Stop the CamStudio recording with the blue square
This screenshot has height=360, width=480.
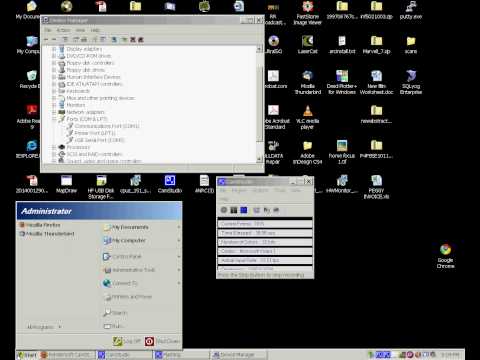pos(244,210)
